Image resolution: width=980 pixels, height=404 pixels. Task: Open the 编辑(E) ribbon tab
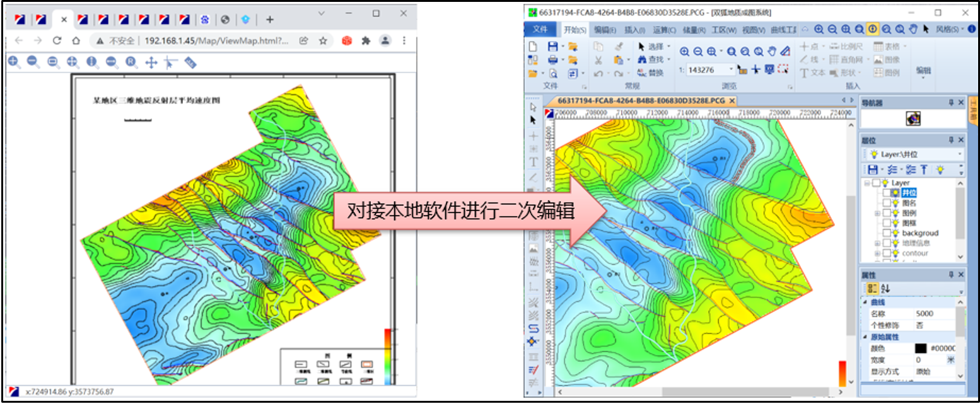click(605, 30)
